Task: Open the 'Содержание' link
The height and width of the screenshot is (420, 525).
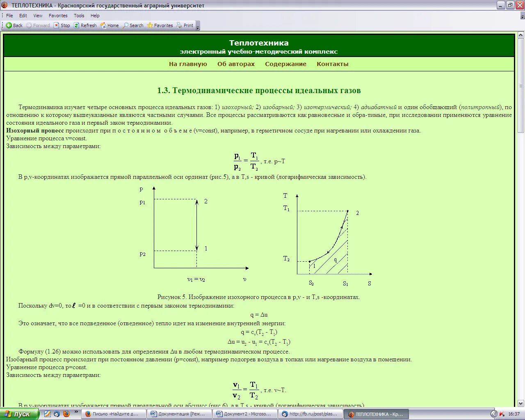Action: pos(285,64)
